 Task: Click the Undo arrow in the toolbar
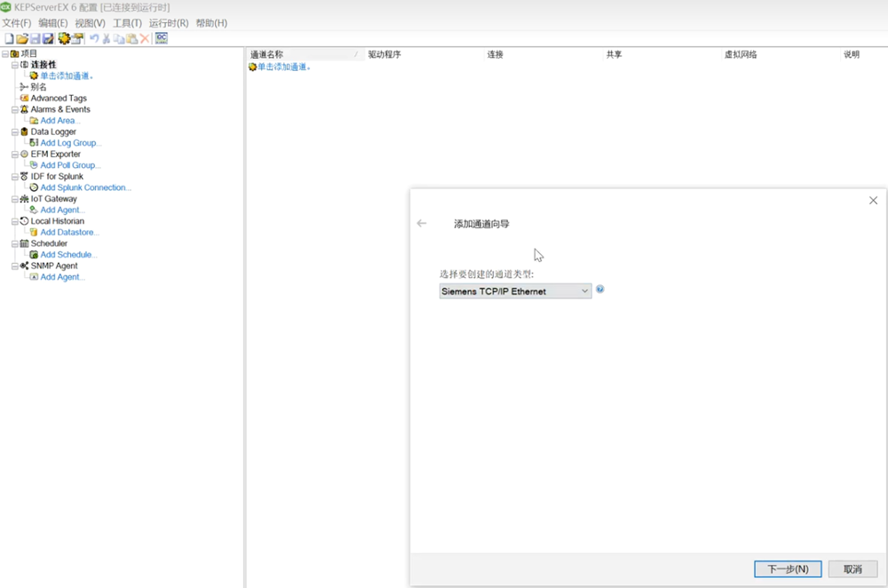coord(94,38)
